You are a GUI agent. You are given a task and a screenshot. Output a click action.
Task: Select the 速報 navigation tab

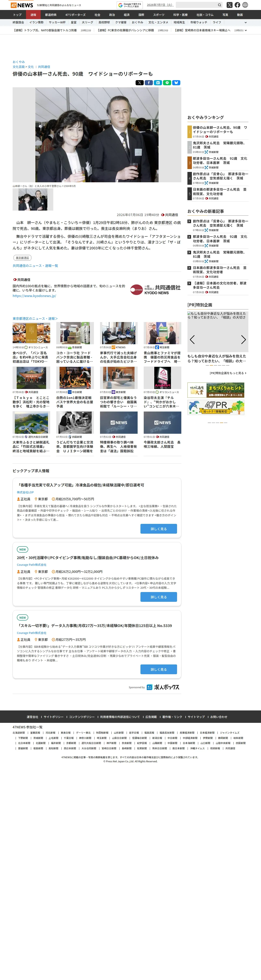coord(33,15)
